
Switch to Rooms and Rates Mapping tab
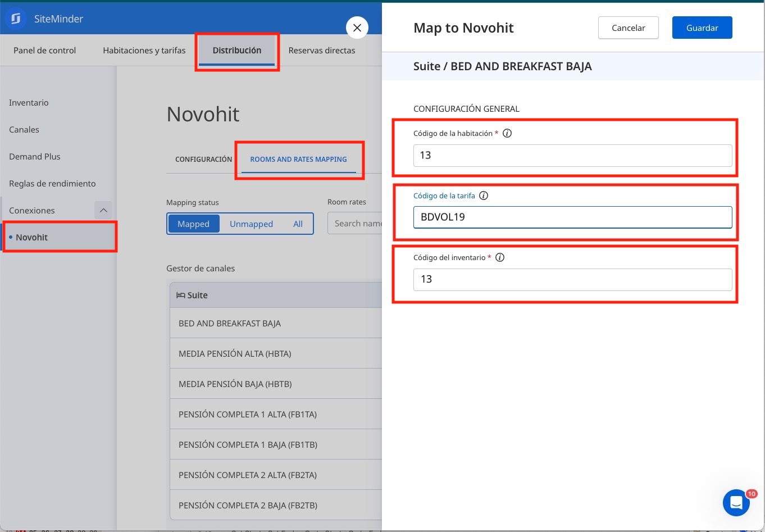(298, 159)
